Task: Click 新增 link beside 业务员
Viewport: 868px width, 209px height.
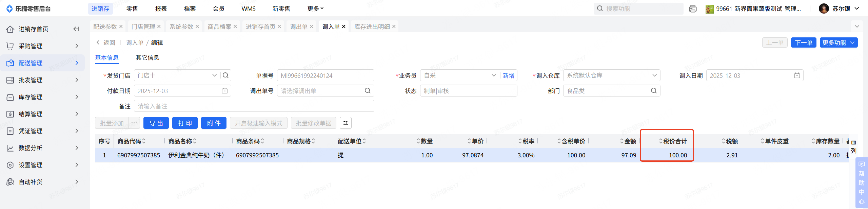Action: (x=508, y=75)
